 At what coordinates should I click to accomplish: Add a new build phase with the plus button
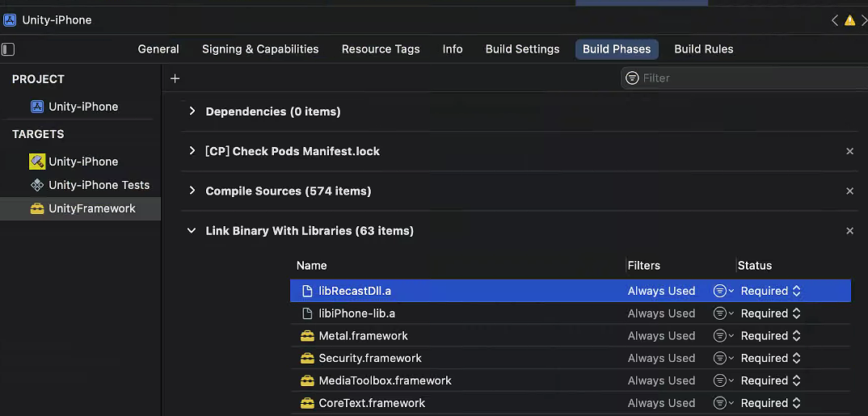175,78
